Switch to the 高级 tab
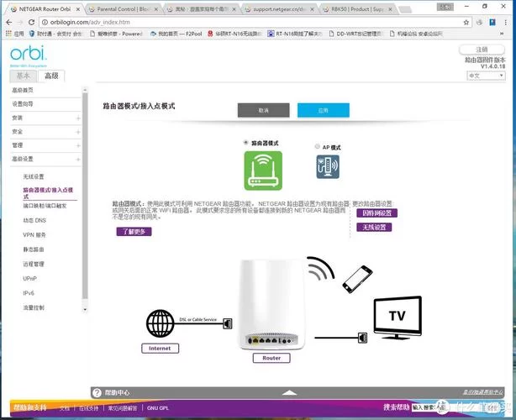Image resolution: width=516 pixels, height=420 pixels. [51, 76]
